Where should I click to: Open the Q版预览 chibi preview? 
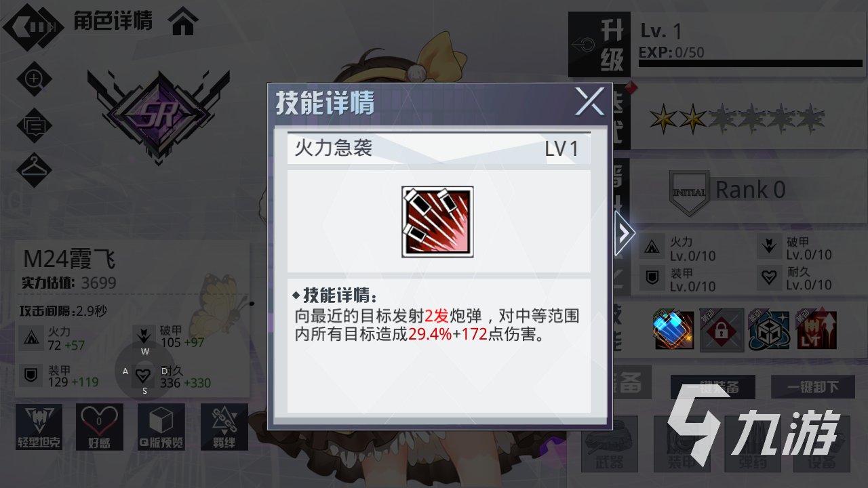pos(161,427)
